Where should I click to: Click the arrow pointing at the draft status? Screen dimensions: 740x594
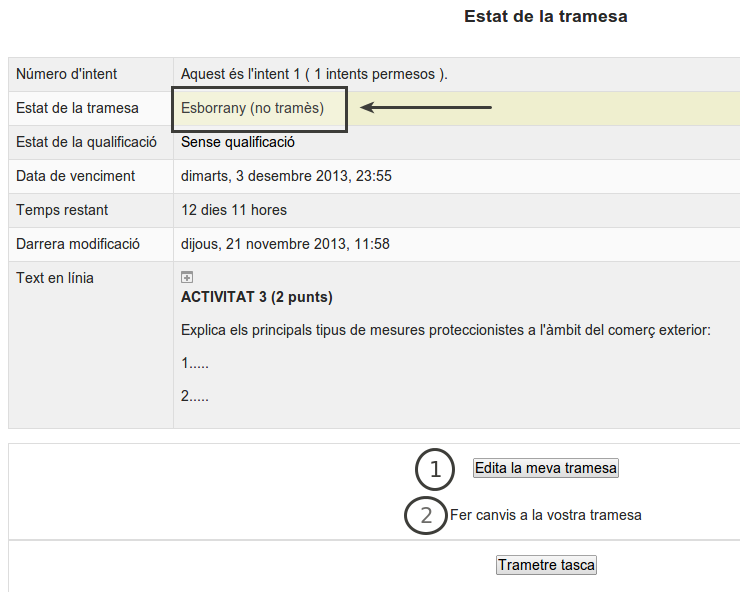[x=427, y=108]
